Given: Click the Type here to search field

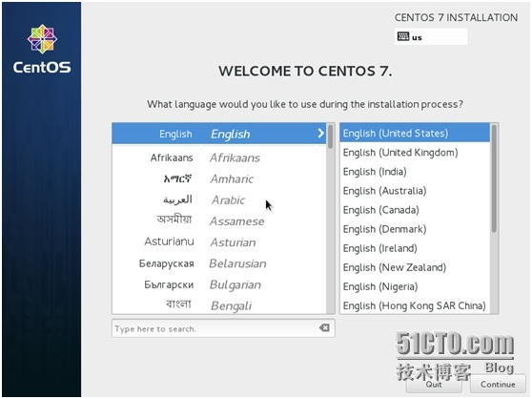Looking at the screenshot, I should pyautogui.click(x=223, y=328).
